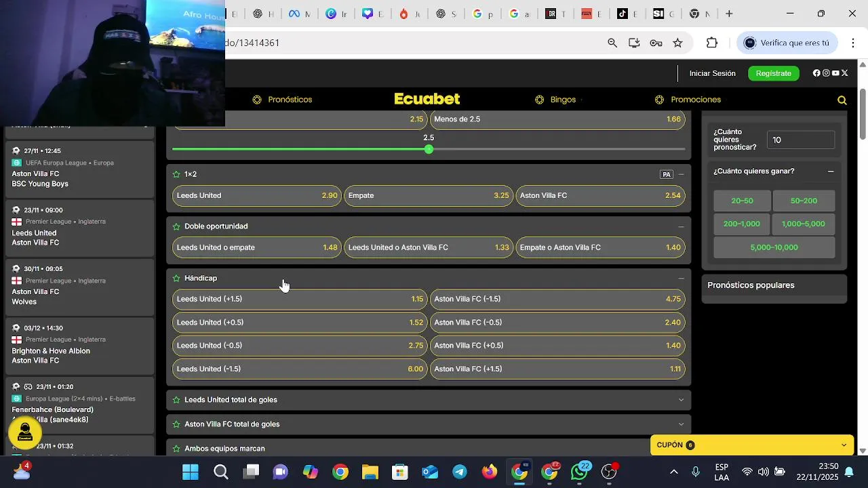Open the password manager key icon

tap(656, 43)
